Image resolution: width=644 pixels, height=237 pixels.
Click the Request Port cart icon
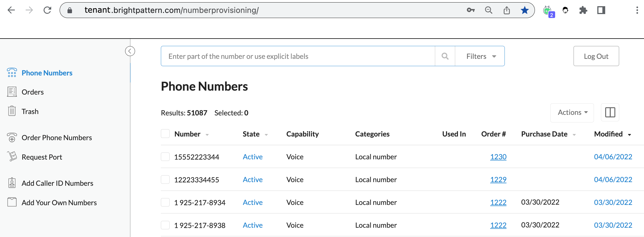[x=12, y=156]
